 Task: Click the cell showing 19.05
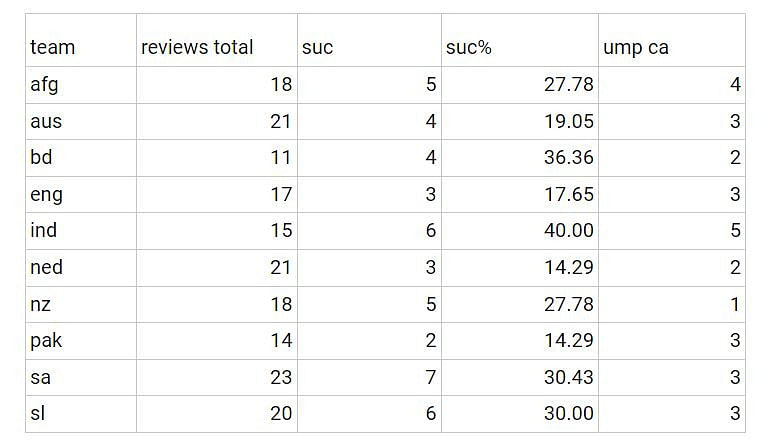click(520, 121)
